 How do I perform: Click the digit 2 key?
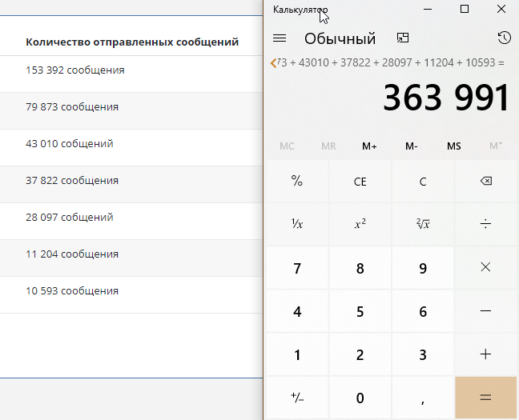tap(360, 354)
